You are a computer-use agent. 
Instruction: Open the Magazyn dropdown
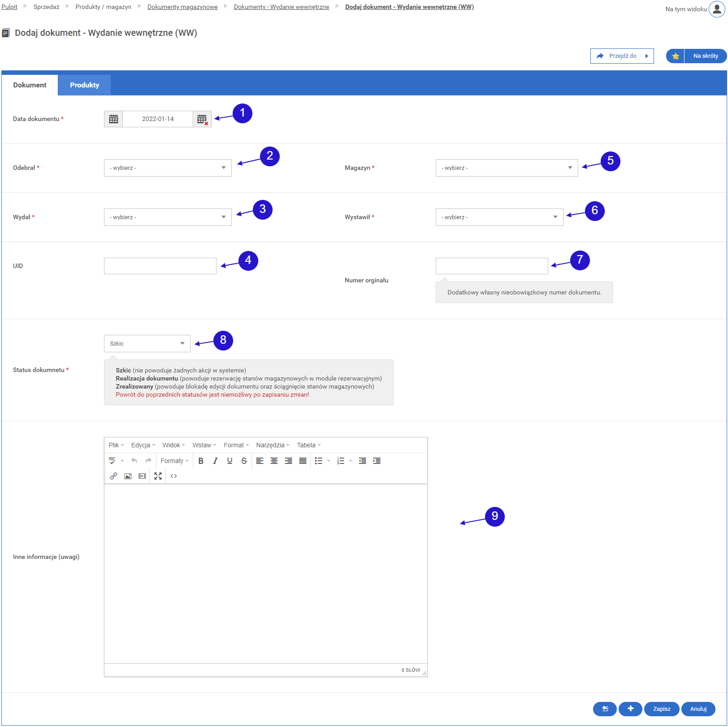[x=507, y=168]
